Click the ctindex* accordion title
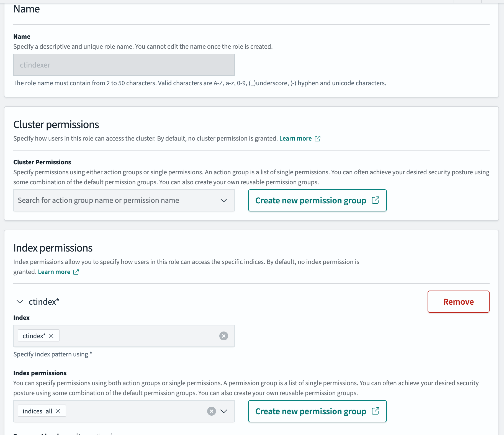 pos(44,302)
